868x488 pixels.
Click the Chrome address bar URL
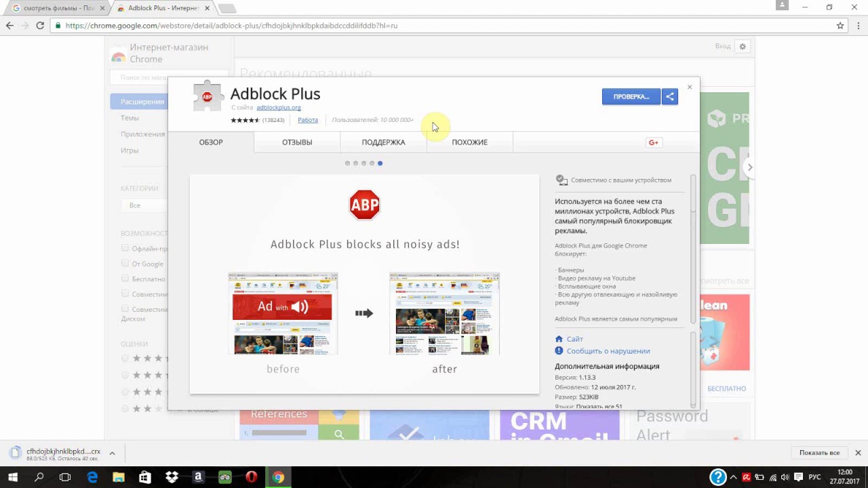232,26
